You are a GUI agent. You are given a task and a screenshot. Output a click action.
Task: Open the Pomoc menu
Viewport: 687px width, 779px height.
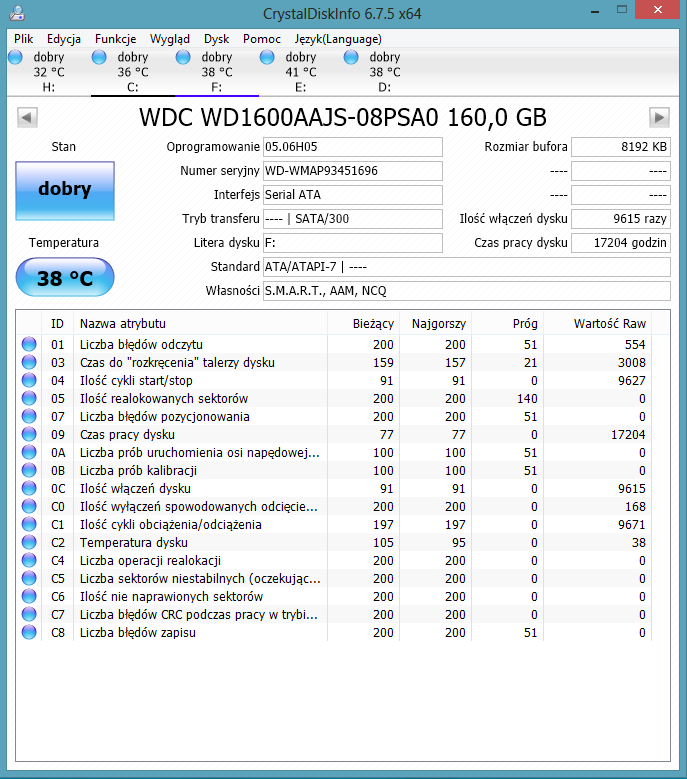pyautogui.click(x=262, y=39)
